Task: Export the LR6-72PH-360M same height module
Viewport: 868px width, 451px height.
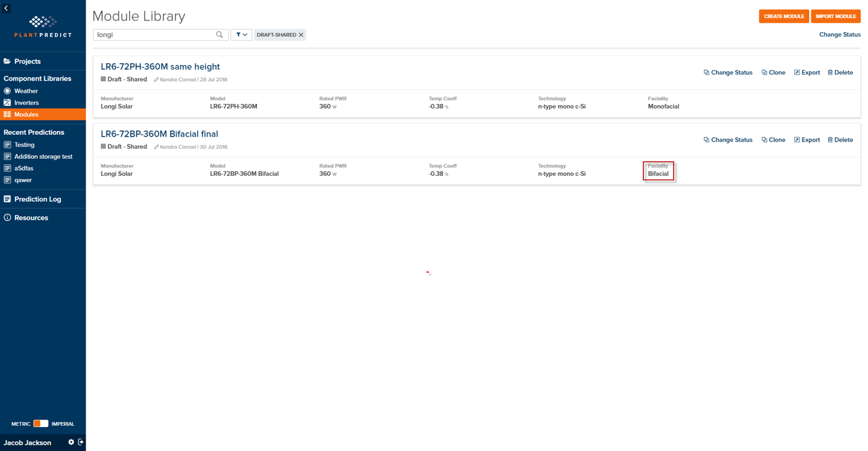Action: coord(806,73)
